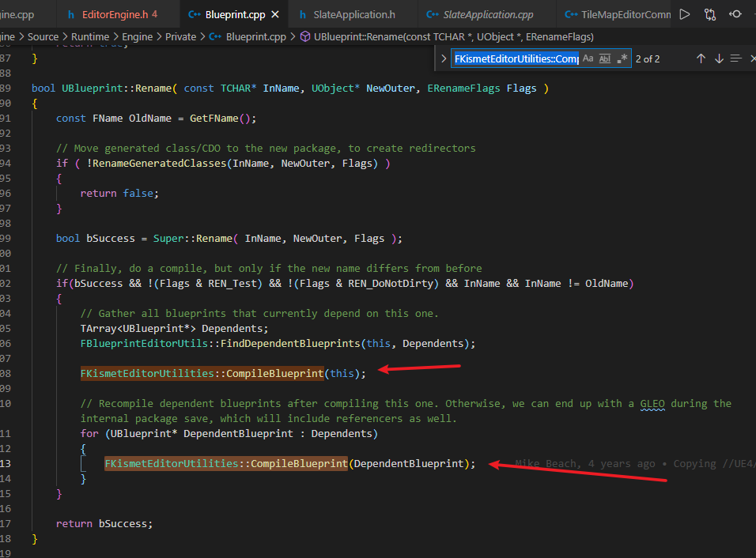The image size is (756, 558).
Task: Go to previous search match arrow
Action: [701, 58]
